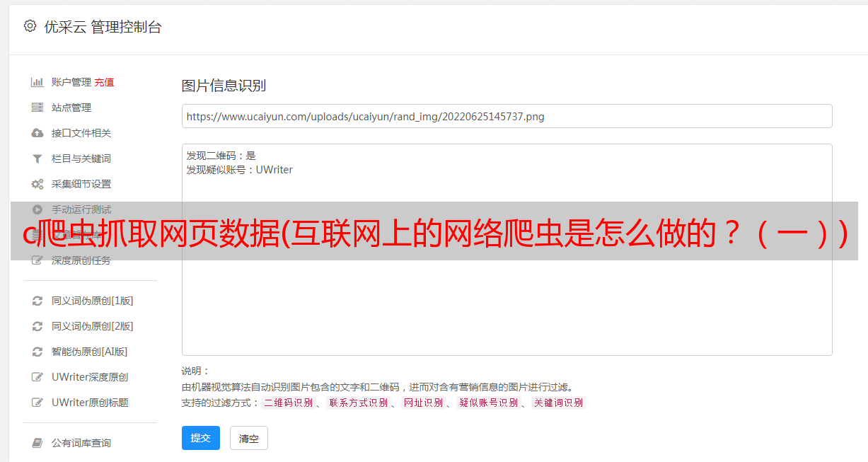Click the image URL input field
Image resolution: width=868 pixels, height=462 pixels.
(507, 116)
